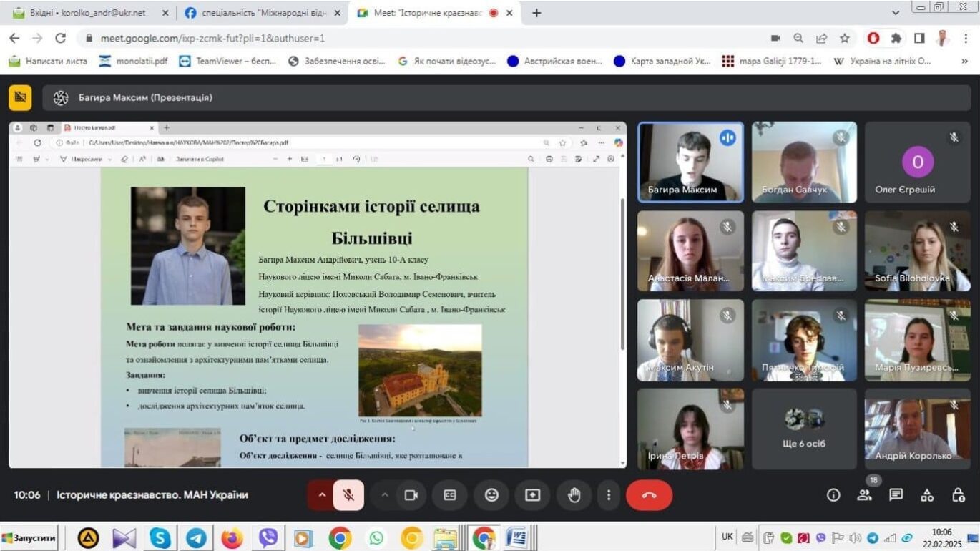Open the "Ще 6 осіб" participants tile
This screenshot has width=980, height=551.
click(x=804, y=429)
